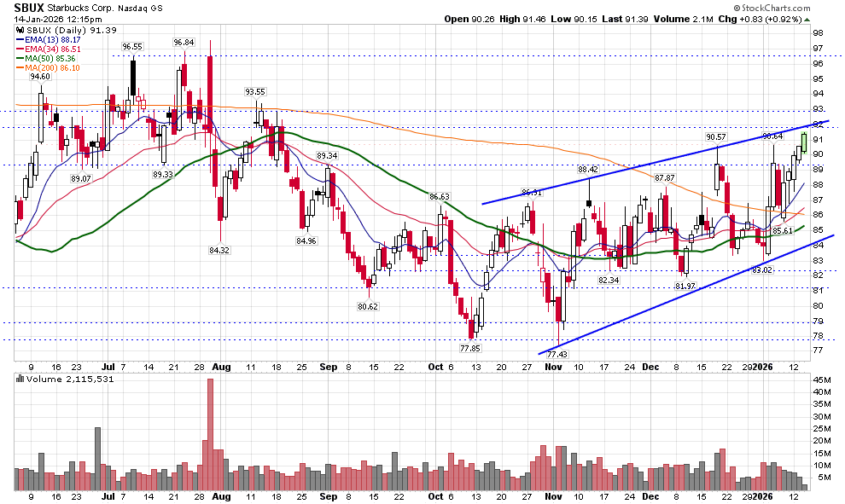Select the 77.85 October low label
Image resolution: width=845 pixels, height=504 pixels.
tap(470, 349)
